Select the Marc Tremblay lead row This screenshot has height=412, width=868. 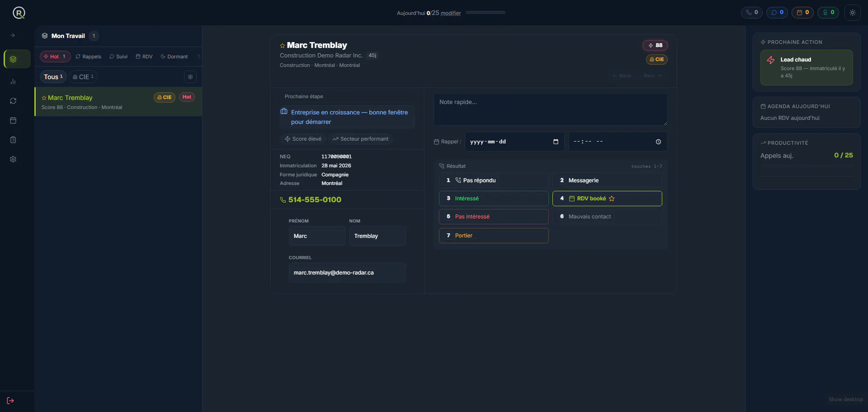point(118,102)
